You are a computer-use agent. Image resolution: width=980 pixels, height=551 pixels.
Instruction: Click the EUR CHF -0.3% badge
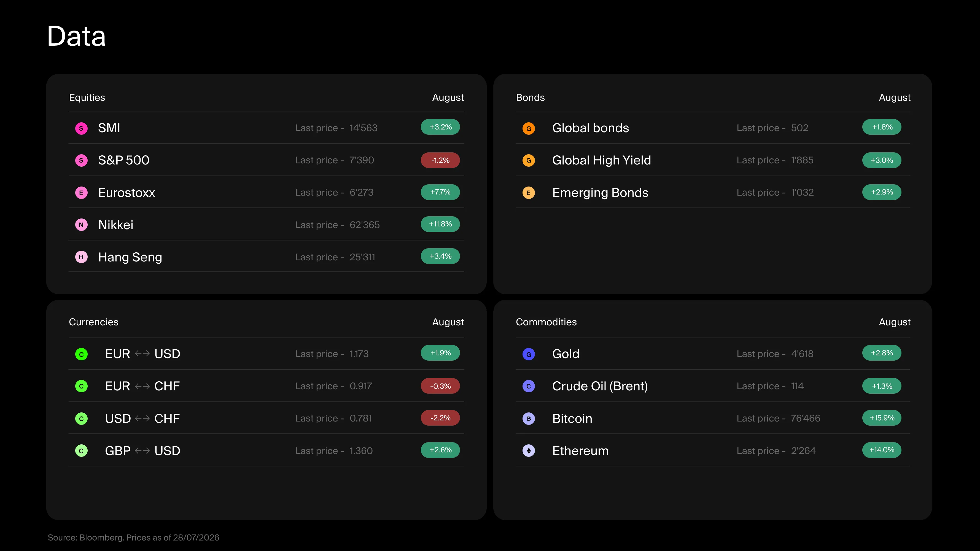440,386
